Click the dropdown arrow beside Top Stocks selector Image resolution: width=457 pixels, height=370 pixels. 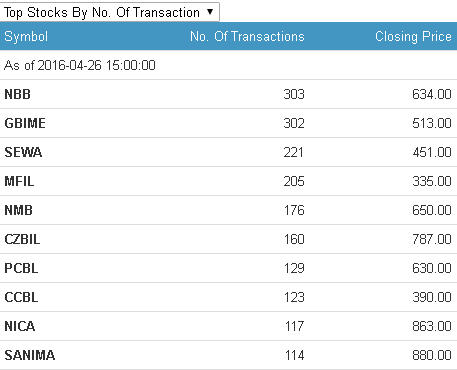(x=210, y=12)
